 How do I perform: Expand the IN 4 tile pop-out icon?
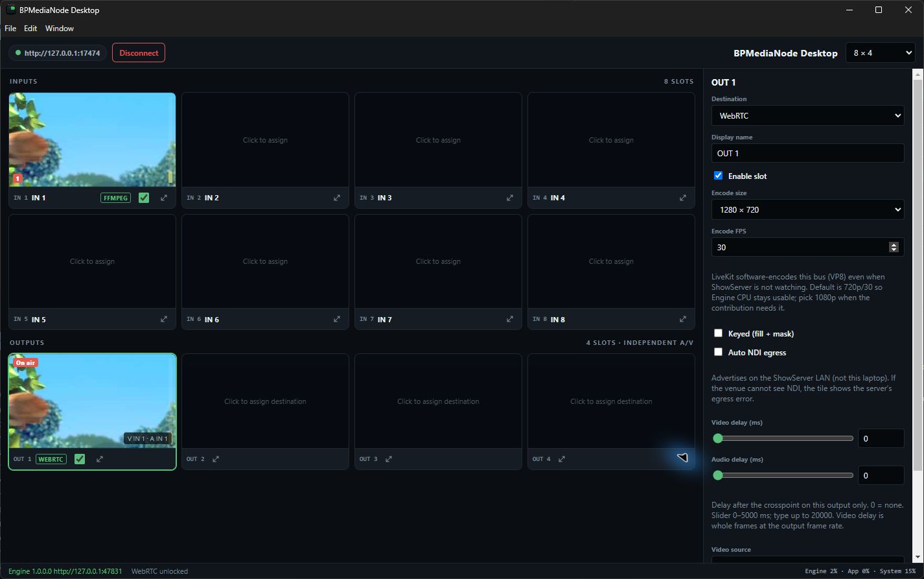683,198
